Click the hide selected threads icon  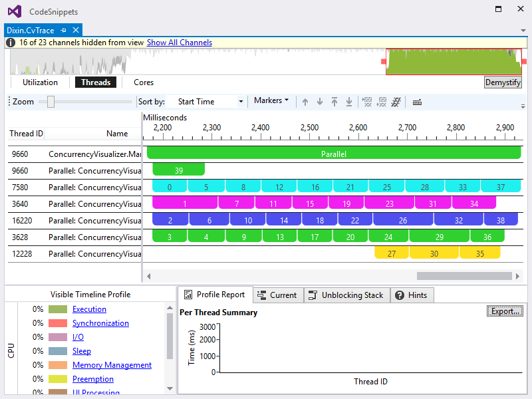367,102
